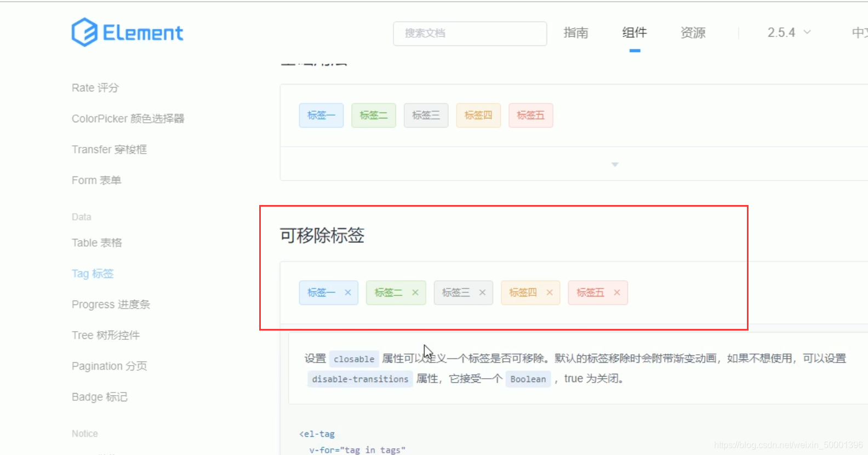
Task: Click orange 标签四 in basic tags row
Action: coord(478,115)
